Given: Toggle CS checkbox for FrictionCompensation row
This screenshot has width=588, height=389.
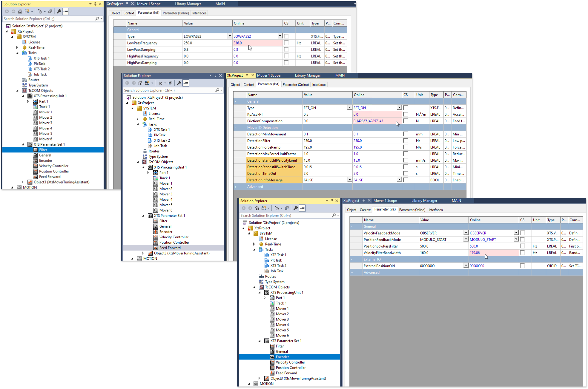Looking at the screenshot, I should [x=406, y=121].
